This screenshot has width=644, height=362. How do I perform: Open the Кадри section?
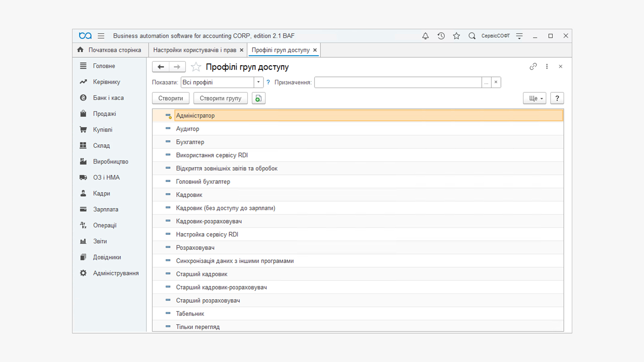click(x=109, y=193)
